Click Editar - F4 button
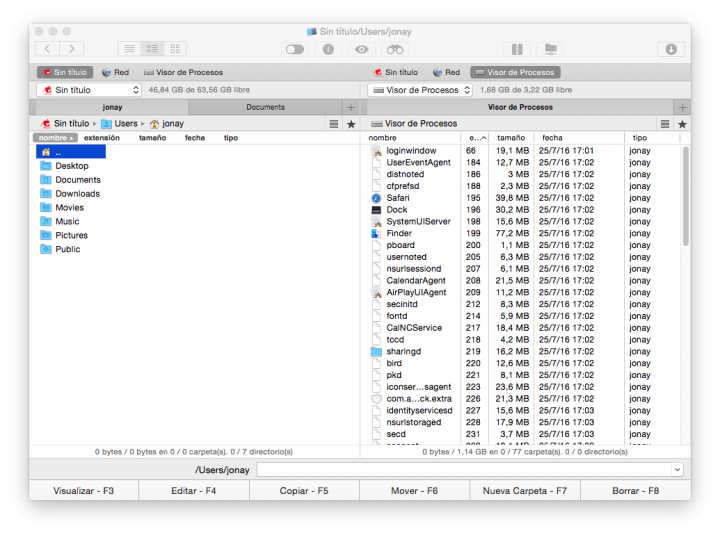Screen dimensions: 720x535 194,490
